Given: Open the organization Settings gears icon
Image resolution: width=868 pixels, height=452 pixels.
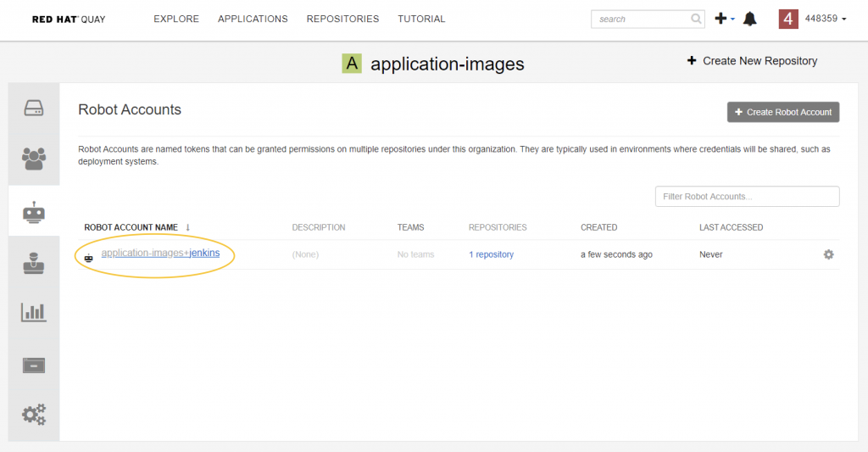Looking at the screenshot, I should point(34,415).
